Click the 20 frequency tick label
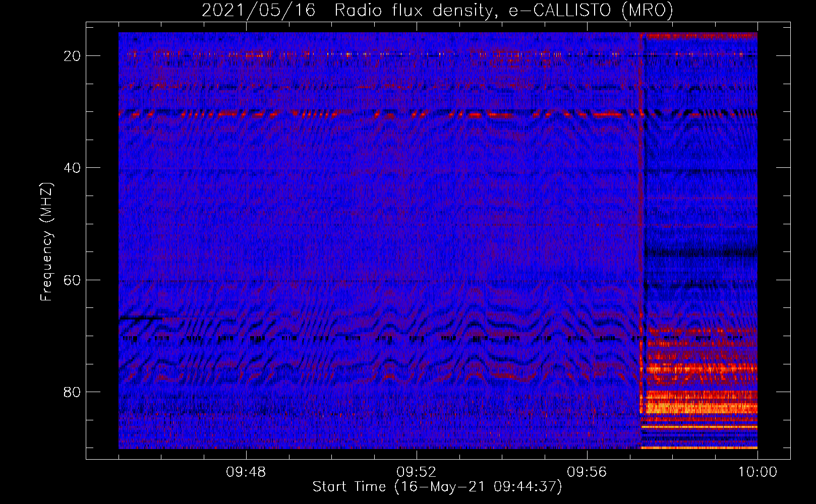 point(72,56)
